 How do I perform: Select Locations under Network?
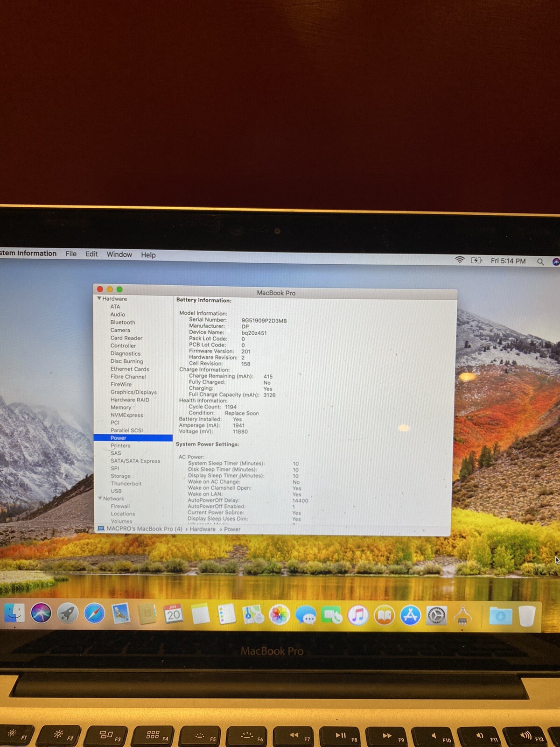click(x=123, y=514)
